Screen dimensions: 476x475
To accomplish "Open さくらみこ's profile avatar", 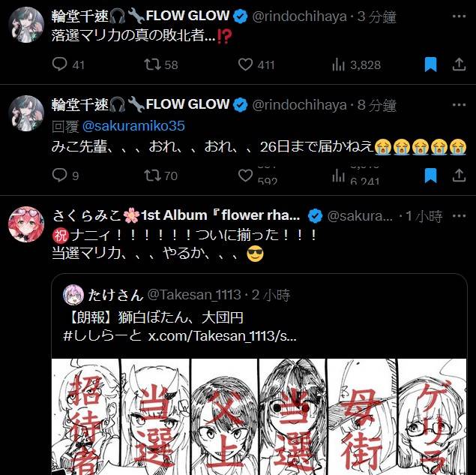I will [x=26, y=224].
